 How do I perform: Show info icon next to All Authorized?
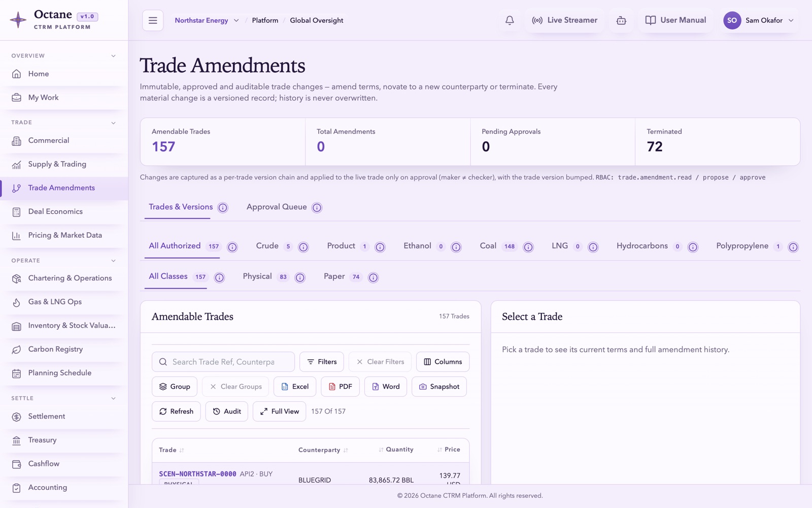pos(232,247)
